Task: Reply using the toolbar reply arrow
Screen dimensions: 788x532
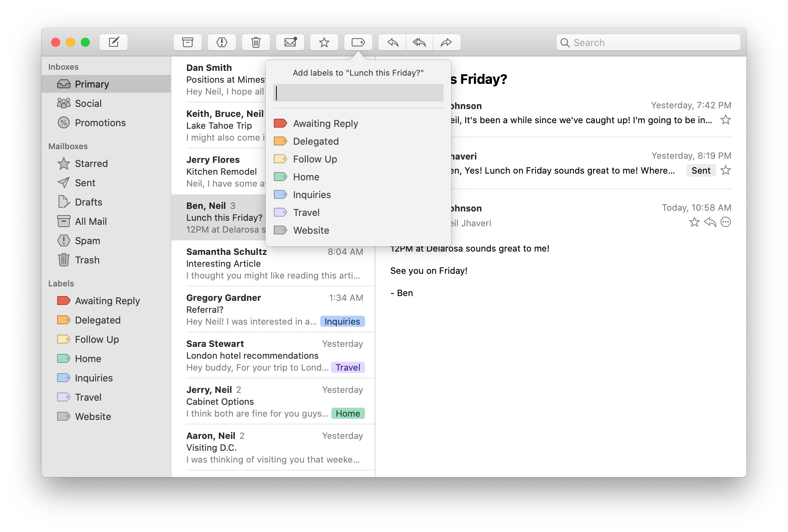Action: 393,42
